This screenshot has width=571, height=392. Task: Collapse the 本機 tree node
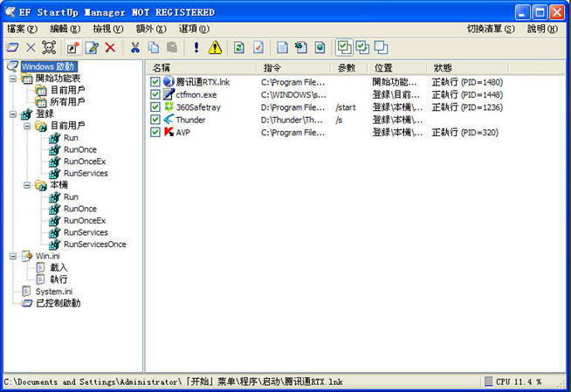pyautogui.click(x=27, y=185)
